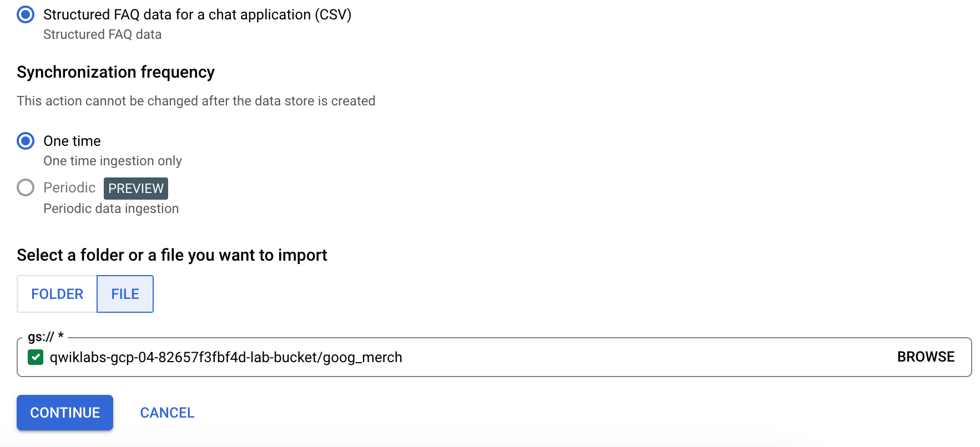Switch to the FILE tab
Viewport: 980px width, 447px height.
point(125,294)
